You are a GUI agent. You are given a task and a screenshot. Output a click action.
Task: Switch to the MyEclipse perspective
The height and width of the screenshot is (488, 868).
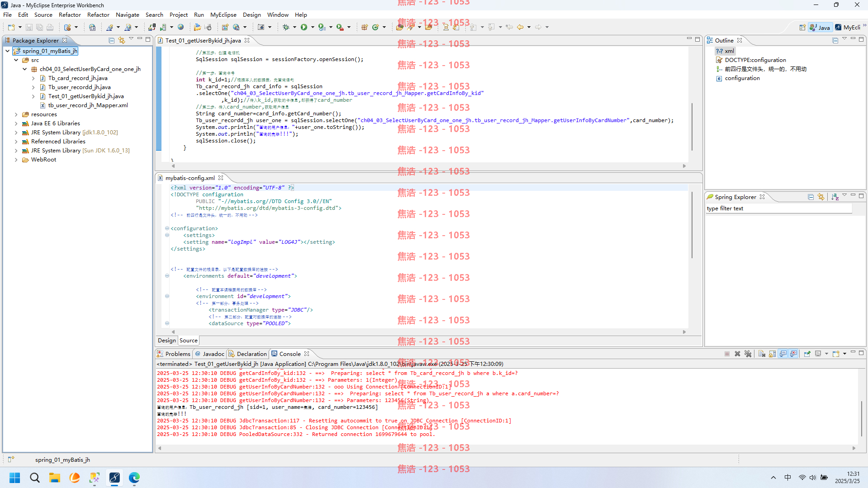(848, 27)
